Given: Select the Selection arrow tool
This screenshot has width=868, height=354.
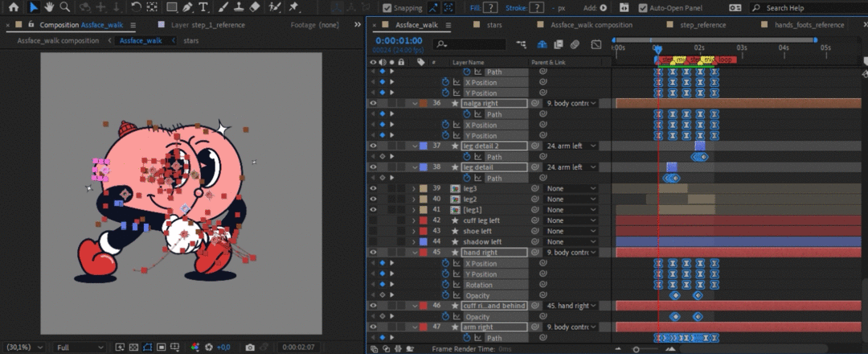Looking at the screenshot, I should click(x=33, y=8).
